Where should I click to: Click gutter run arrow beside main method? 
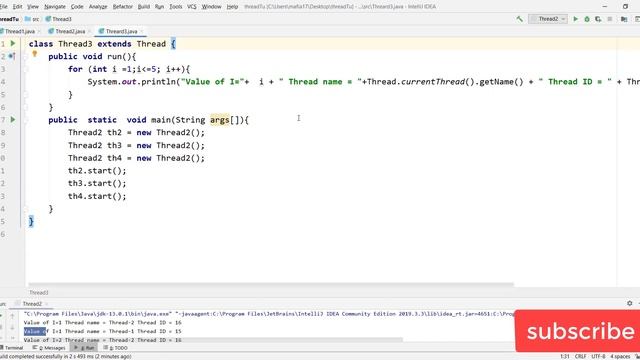13,120
